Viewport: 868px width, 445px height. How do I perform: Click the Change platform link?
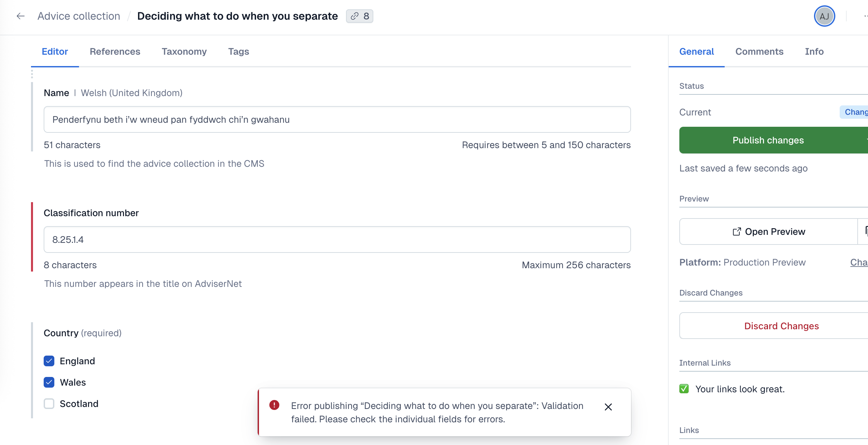(x=859, y=262)
